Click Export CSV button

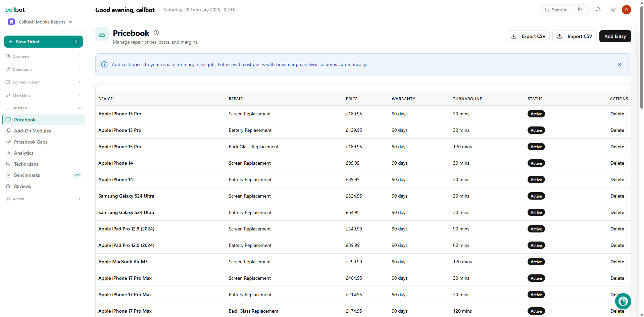[x=528, y=36]
